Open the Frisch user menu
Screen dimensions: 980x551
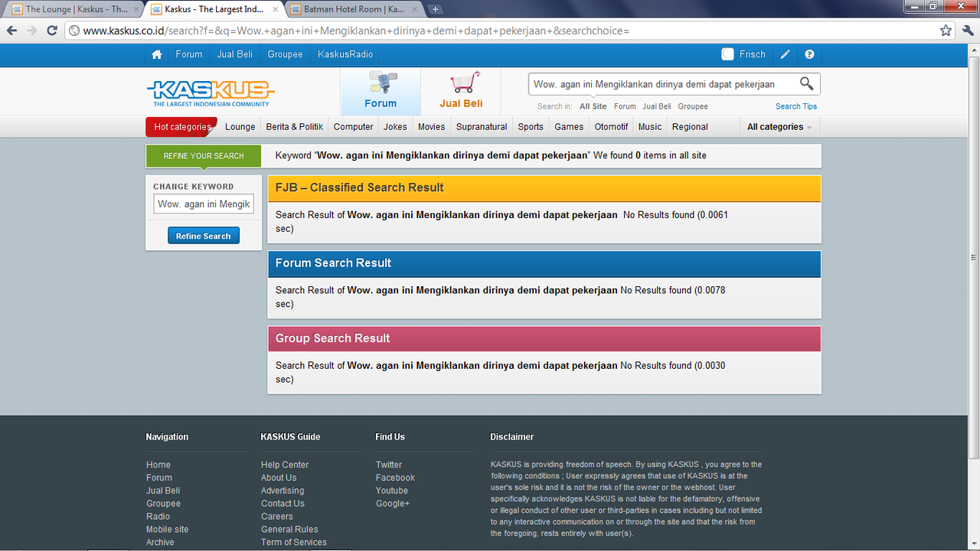pos(752,54)
